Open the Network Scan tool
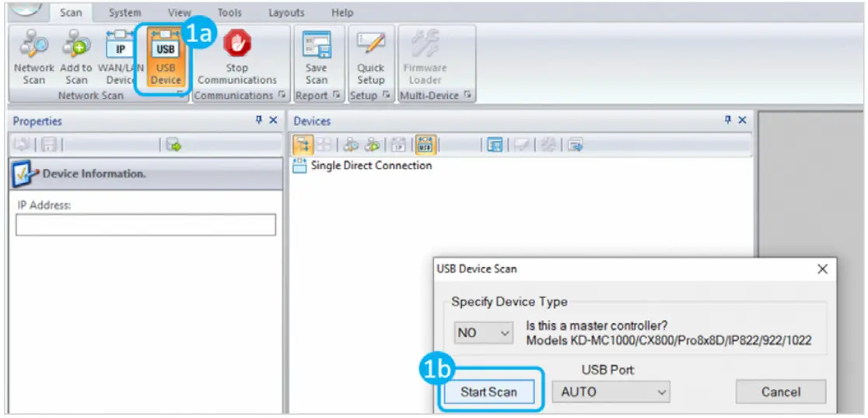The height and width of the screenshot is (418, 868). point(33,58)
